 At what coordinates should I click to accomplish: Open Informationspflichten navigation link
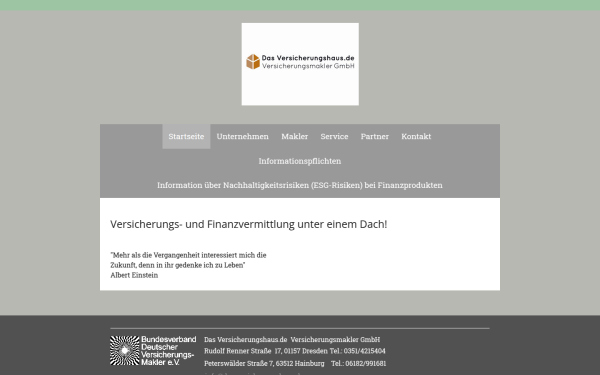coord(300,161)
